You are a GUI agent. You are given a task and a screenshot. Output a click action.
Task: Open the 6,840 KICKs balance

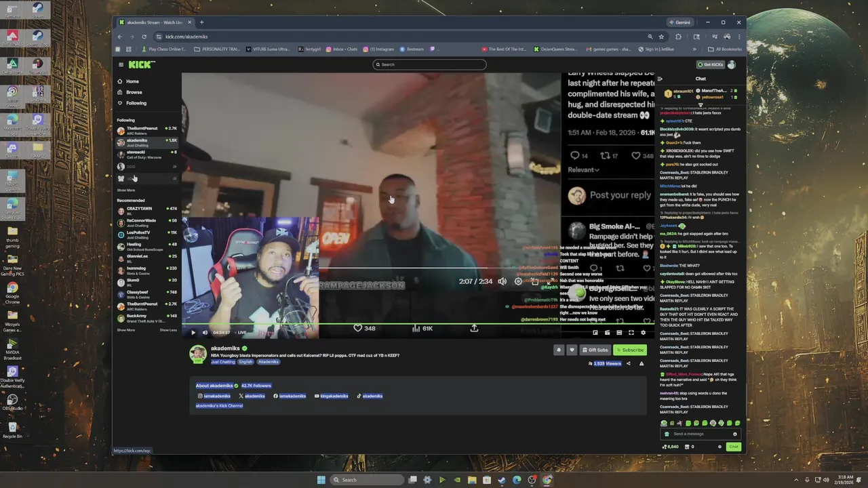(x=671, y=447)
